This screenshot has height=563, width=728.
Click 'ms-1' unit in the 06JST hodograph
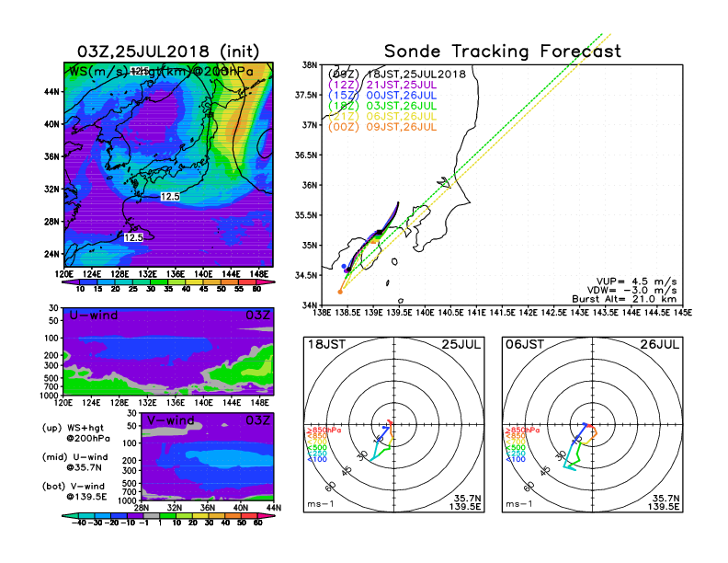[518, 504]
